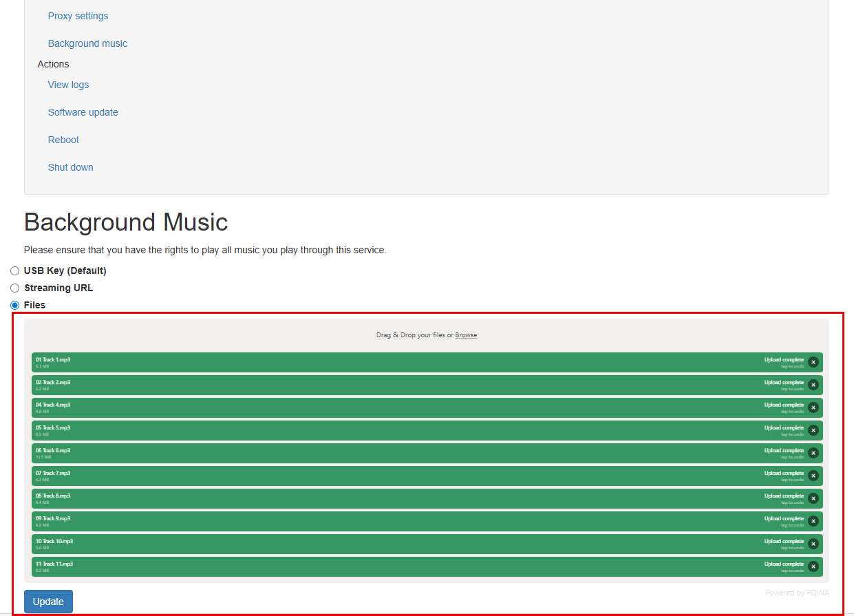The height and width of the screenshot is (616, 854).
Task: Choose the Streaming URL radio option
Action: click(x=15, y=288)
